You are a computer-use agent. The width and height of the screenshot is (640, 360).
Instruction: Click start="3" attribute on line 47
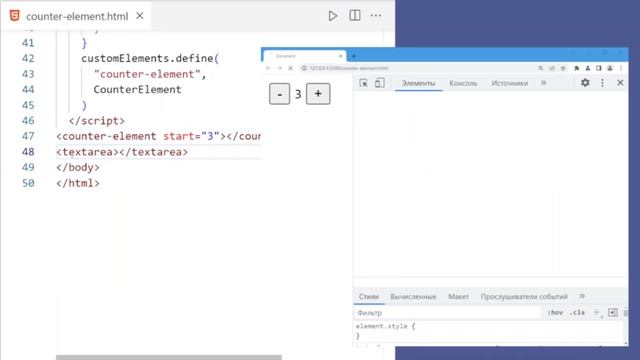[191, 136]
